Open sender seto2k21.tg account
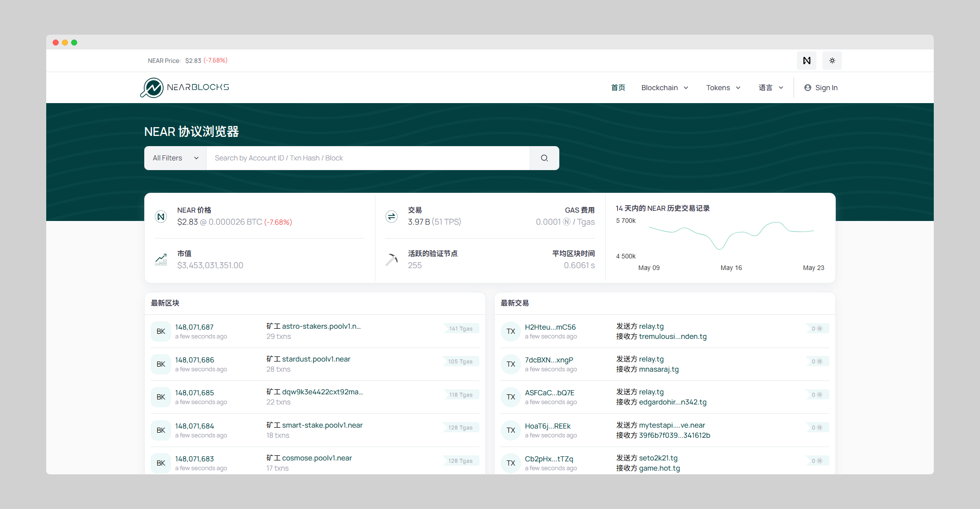This screenshot has width=980, height=509. tap(658, 458)
